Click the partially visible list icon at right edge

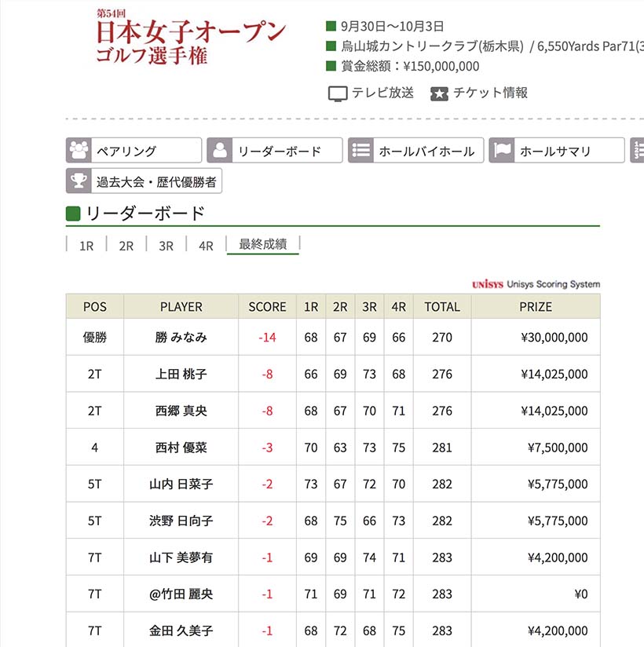point(637,151)
